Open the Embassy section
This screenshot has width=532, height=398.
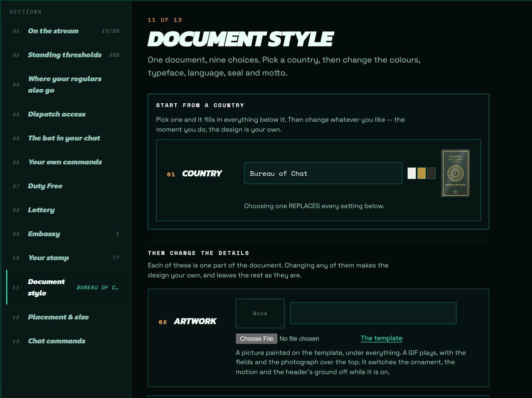[x=66, y=234]
